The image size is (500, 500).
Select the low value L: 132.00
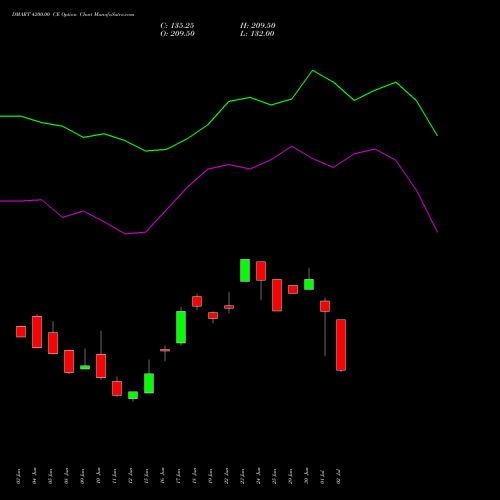point(257,33)
